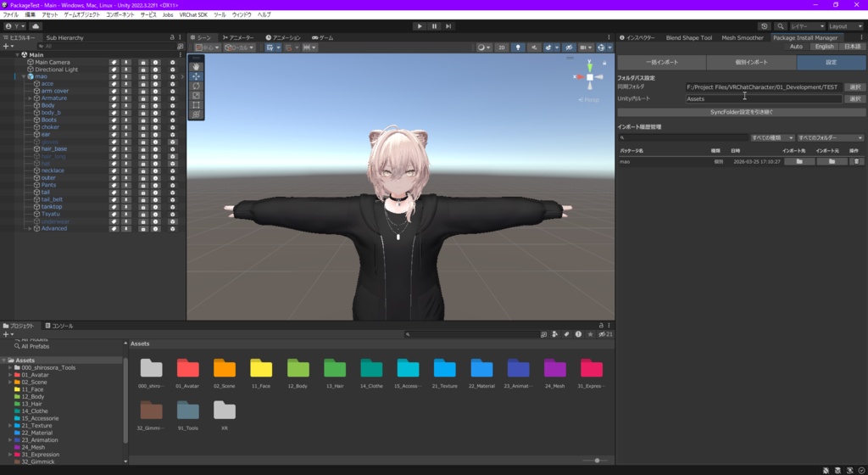Open import destination folder for mao
868x475 pixels.
(x=799, y=162)
